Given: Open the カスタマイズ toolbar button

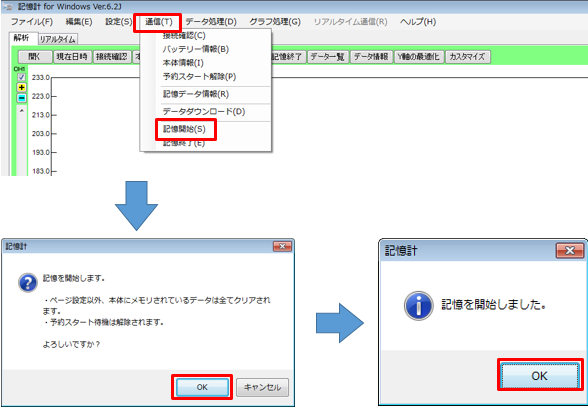Looking at the screenshot, I should tap(467, 57).
